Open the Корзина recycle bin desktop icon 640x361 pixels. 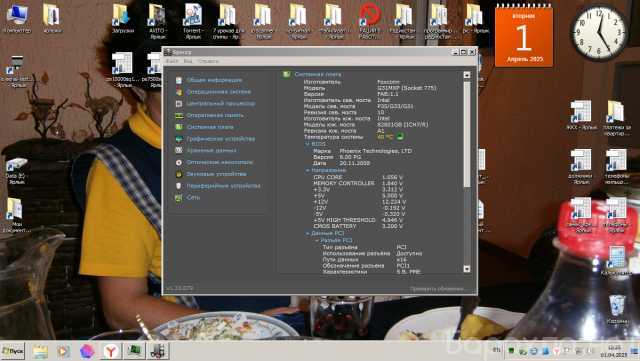tap(617, 310)
